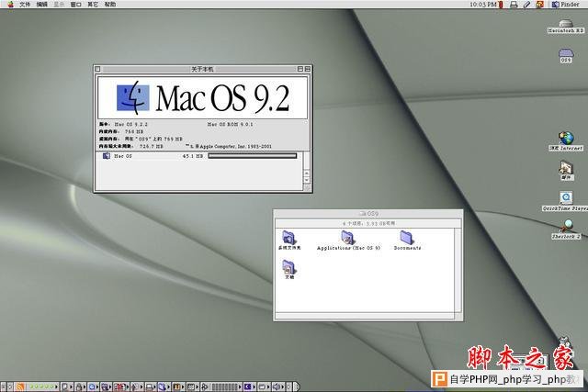
Task: Select the Documents folder in OS9 window
Action: (x=407, y=241)
